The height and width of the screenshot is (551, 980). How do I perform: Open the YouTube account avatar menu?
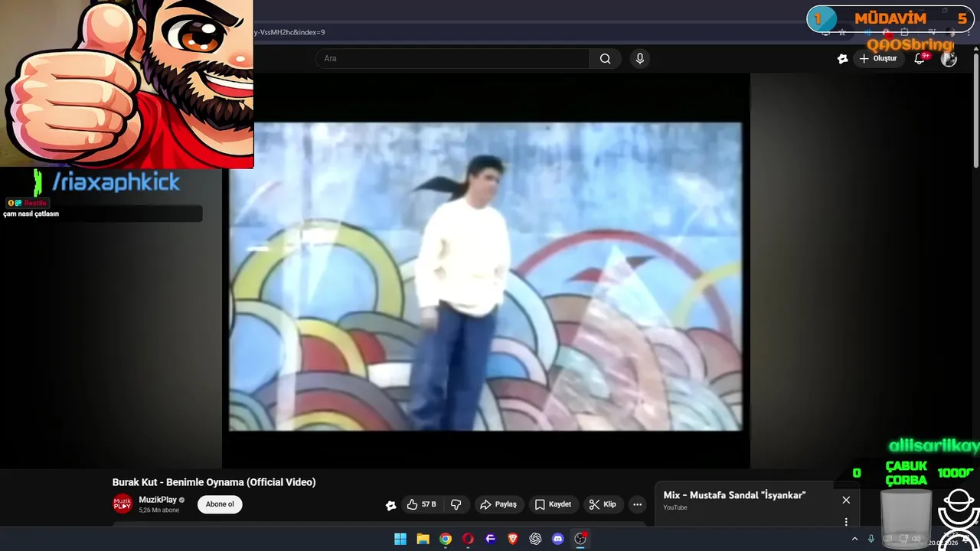click(x=949, y=59)
